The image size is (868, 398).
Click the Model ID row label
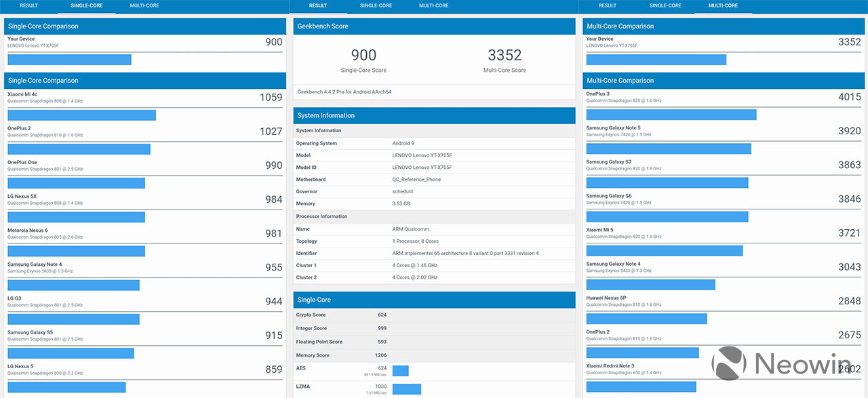307,167
